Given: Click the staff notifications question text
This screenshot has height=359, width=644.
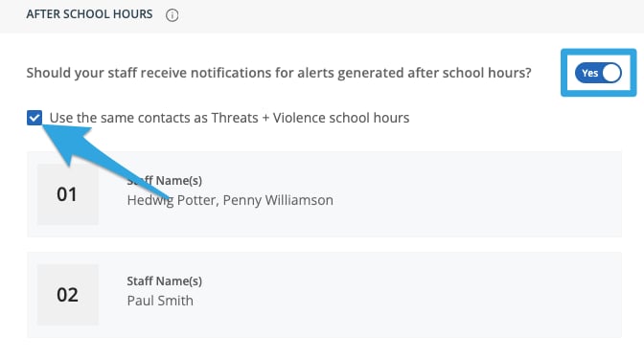Looking at the screenshot, I should coord(279,73).
